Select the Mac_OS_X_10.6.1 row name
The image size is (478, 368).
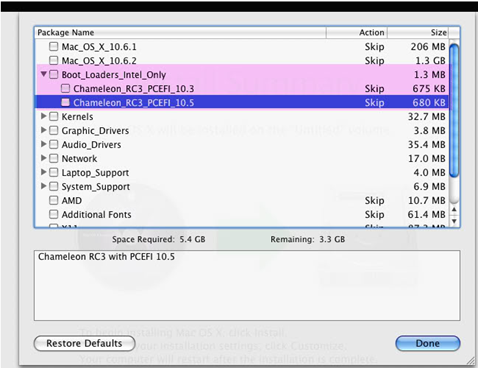[x=99, y=47]
